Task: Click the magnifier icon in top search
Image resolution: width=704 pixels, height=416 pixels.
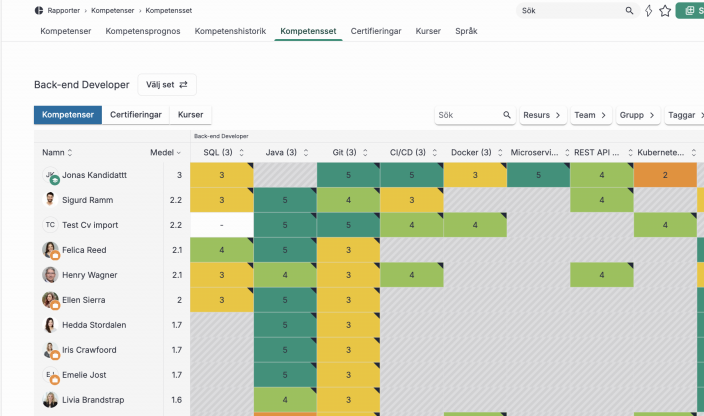Action: 629,11
